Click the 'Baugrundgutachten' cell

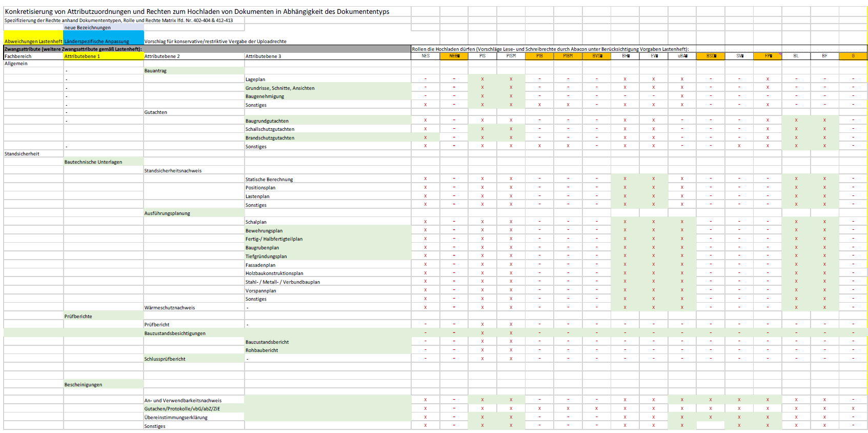(328, 121)
